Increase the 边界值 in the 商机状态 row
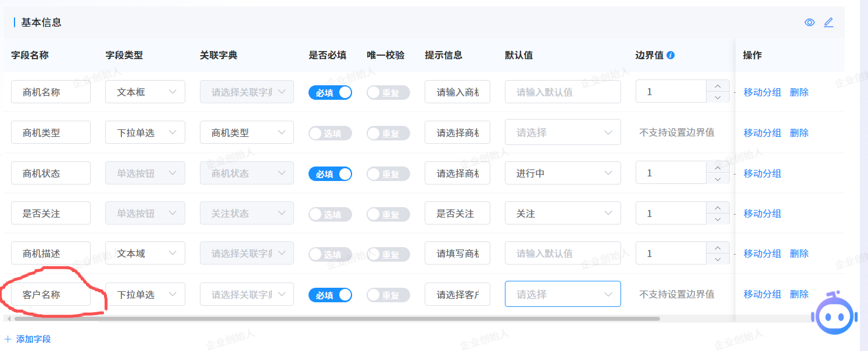This screenshot has height=351, width=868. 718,167
